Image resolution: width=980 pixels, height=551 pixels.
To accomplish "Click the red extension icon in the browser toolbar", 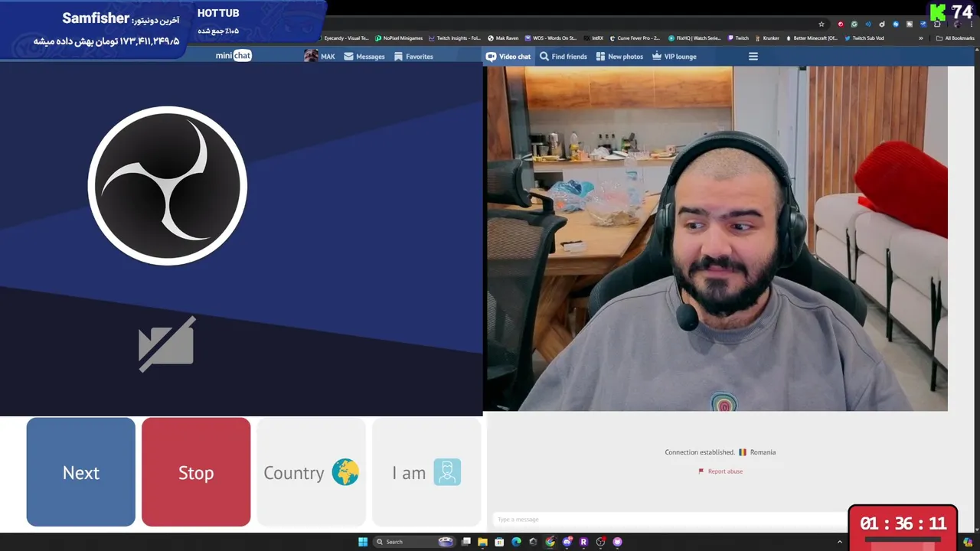I will pyautogui.click(x=841, y=24).
